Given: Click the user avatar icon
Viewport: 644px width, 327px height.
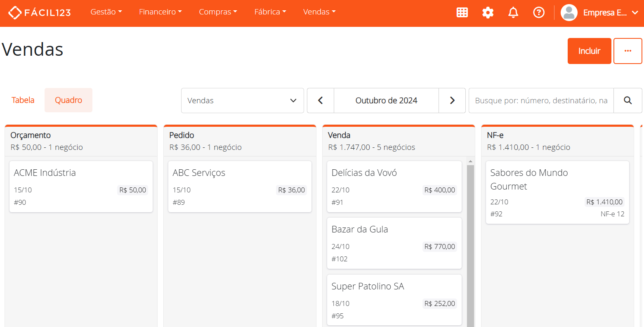Looking at the screenshot, I should pyautogui.click(x=569, y=12).
